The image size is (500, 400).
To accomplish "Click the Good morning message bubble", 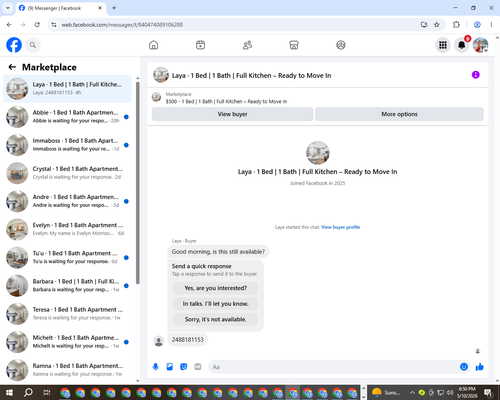I will pos(218,252).
